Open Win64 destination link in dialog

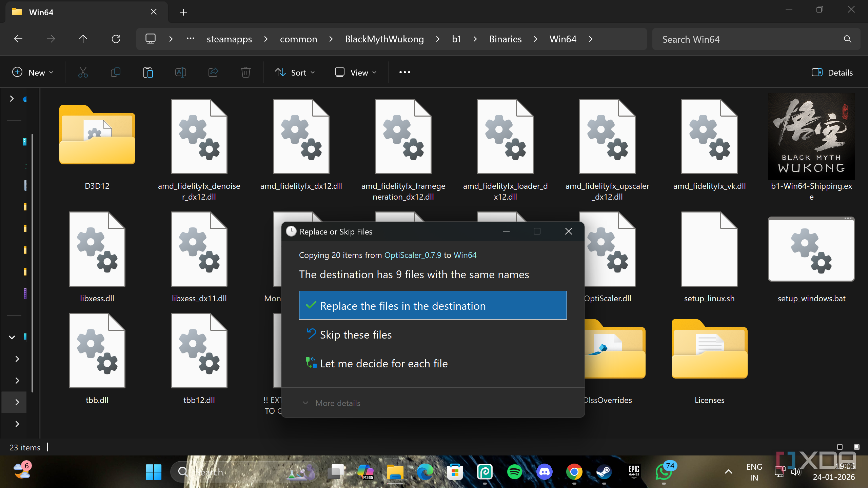[465, 255]
